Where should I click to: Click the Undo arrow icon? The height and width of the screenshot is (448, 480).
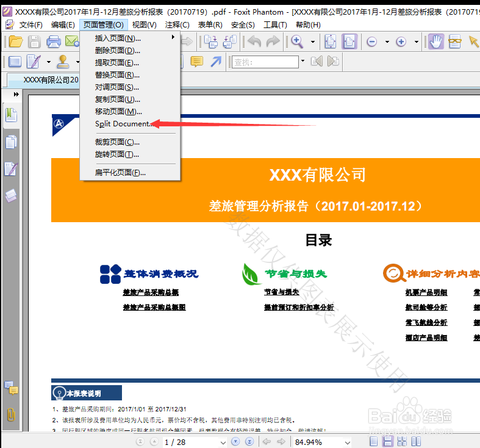pyautogui.click(x=254, y=42)
